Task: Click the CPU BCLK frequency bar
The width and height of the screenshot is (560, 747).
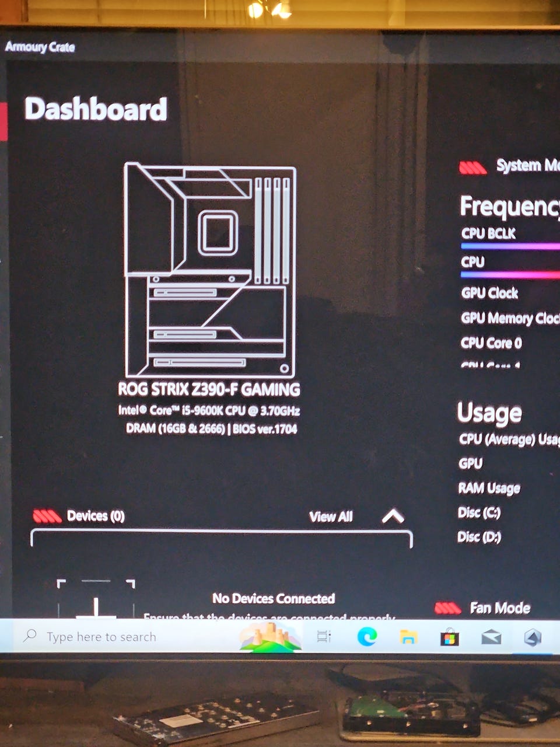Action: (510, 246)
